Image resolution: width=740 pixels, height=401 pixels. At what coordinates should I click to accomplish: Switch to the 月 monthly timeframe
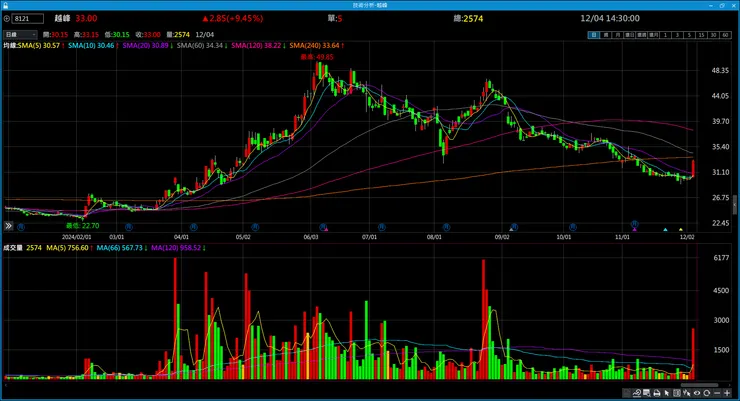click(617, 35)
